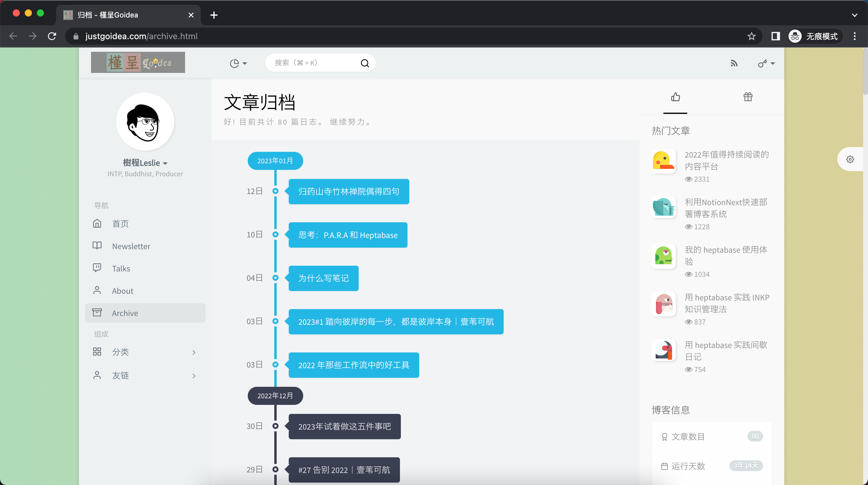
Task: Open the Newsletter book icon
Action: [97, 246]
